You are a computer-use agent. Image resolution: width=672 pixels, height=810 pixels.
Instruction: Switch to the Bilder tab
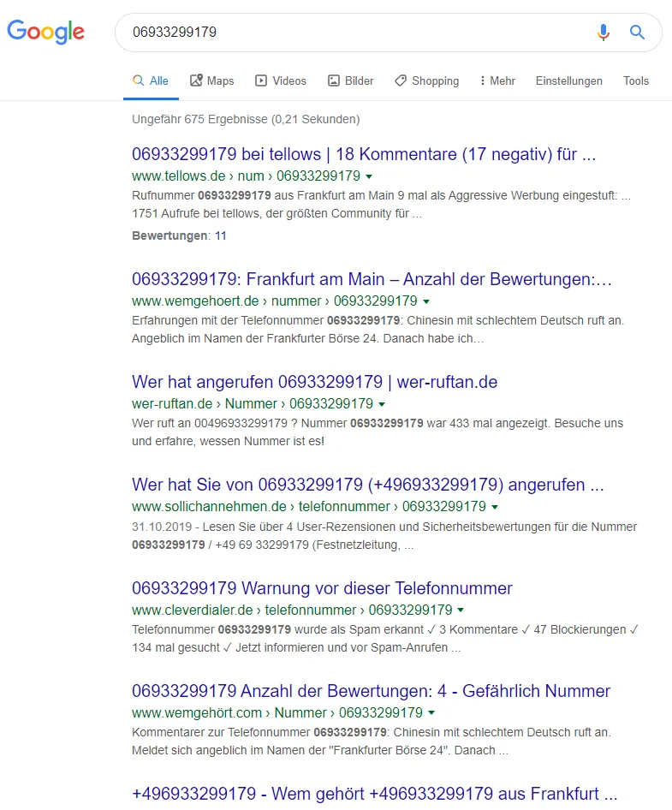pos(350,81)
